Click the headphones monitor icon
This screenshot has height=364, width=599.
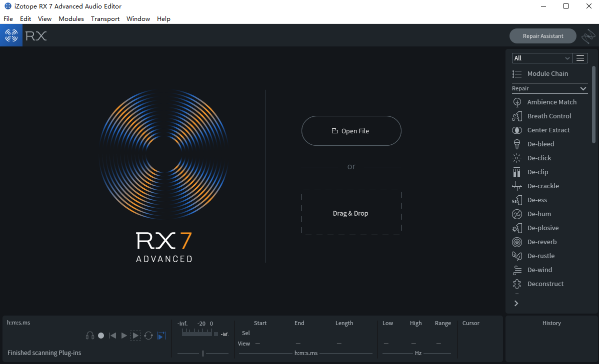[x=90, y=336]
